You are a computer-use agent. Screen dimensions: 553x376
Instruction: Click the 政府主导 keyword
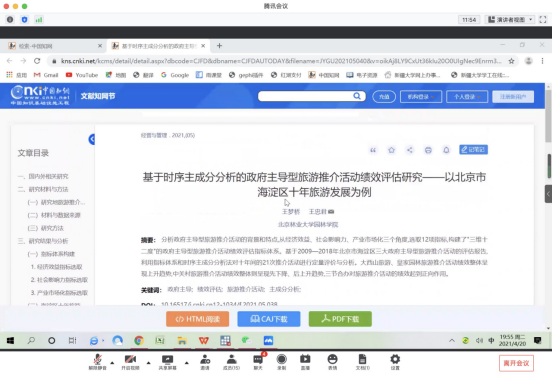tap(180, 289)
